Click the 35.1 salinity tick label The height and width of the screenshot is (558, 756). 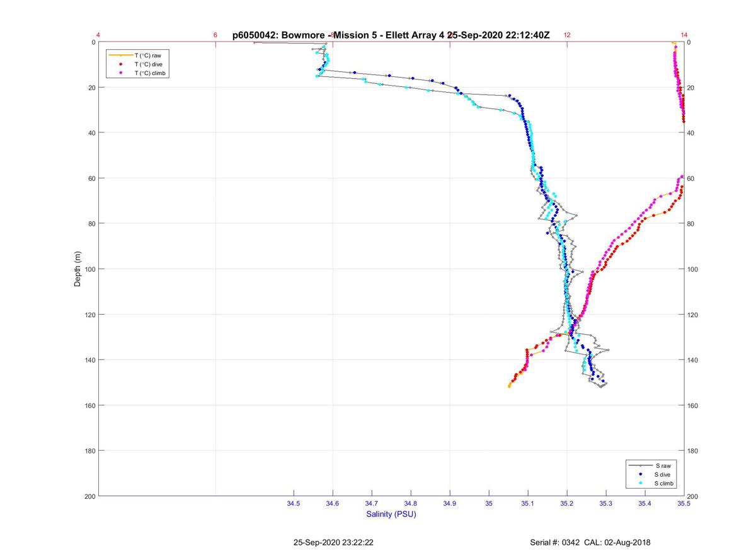528,504
